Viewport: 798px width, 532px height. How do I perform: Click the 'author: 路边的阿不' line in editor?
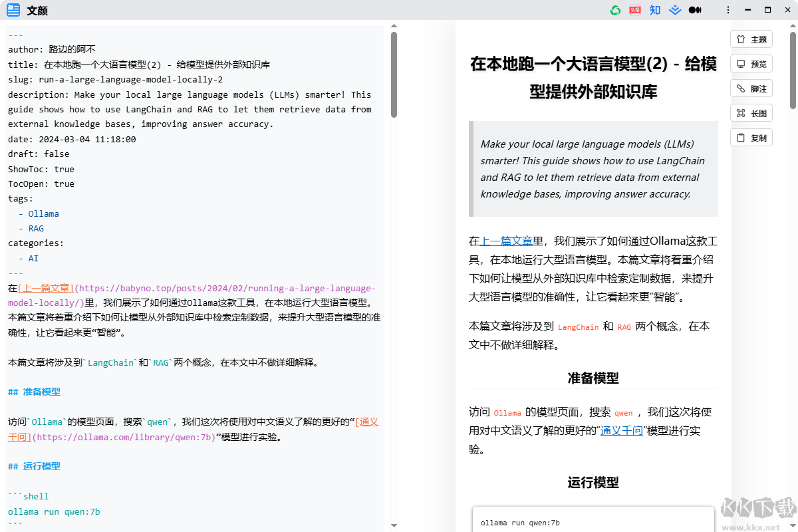pyautogui.click(x=52, y=49)
